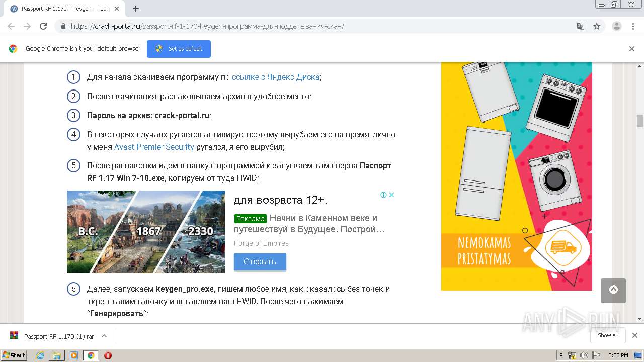Click the volume speaker tray icon
644x362 pixels.
[584, 355]
